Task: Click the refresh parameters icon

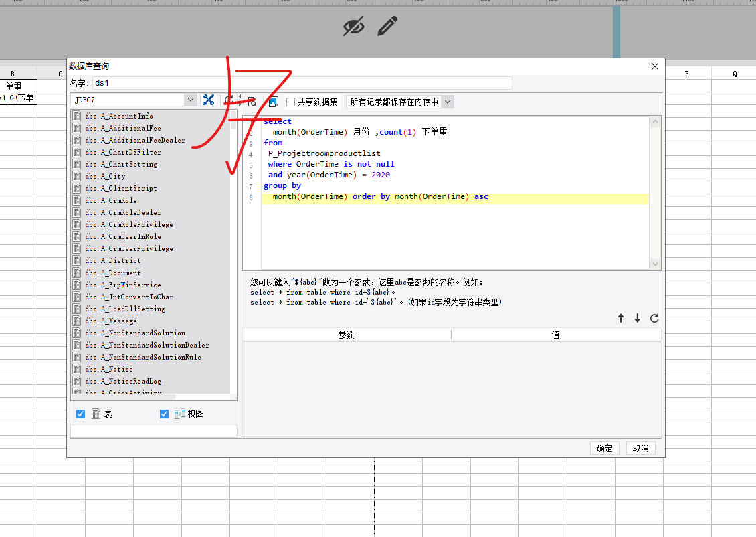Action: [654, 319]
